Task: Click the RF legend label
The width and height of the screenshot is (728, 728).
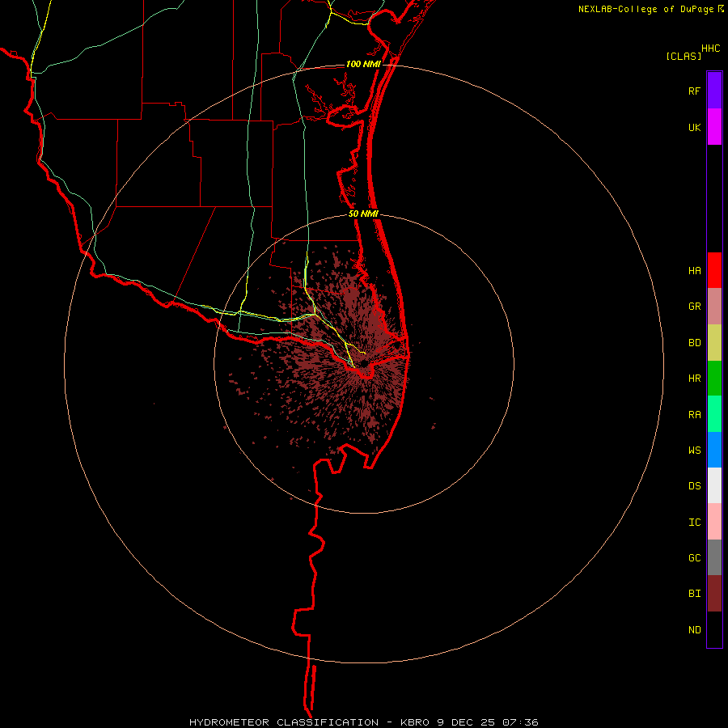Action: (694, 91)
